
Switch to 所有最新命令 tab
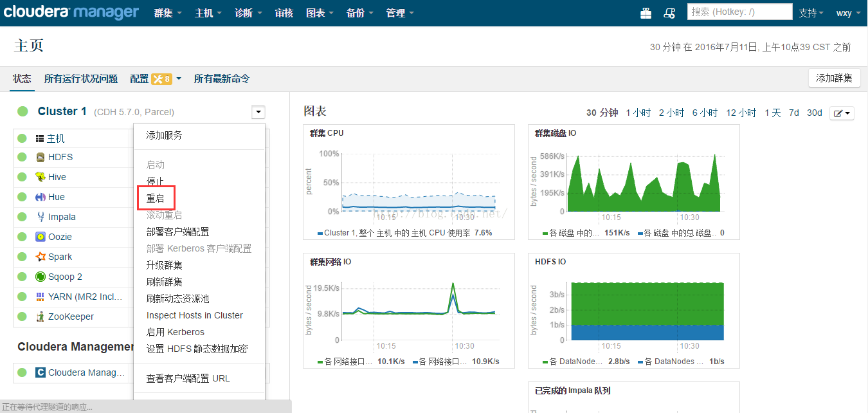[222, 78]
